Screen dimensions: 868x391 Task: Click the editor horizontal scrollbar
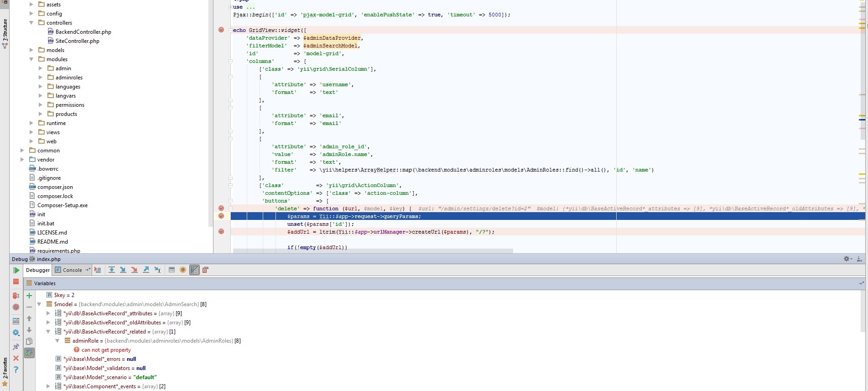click(373, 251)
